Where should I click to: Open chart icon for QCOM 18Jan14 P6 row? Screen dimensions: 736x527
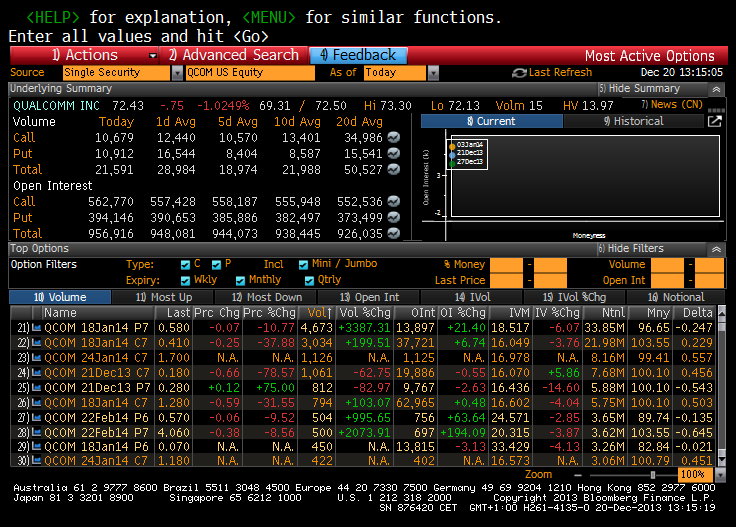[36, 447]
